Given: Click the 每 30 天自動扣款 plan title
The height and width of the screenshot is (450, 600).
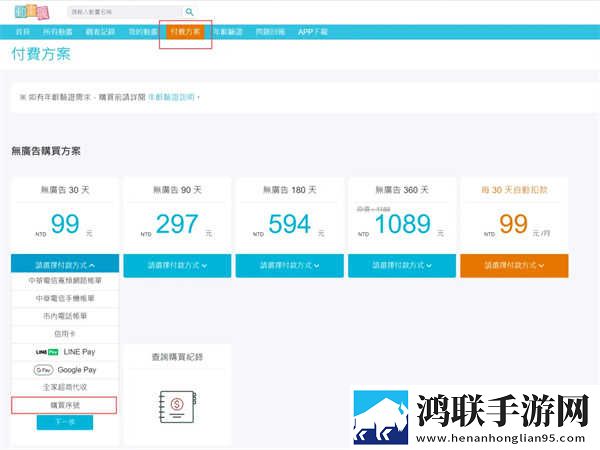Looking at the screenshot, I should pos(514,190).
